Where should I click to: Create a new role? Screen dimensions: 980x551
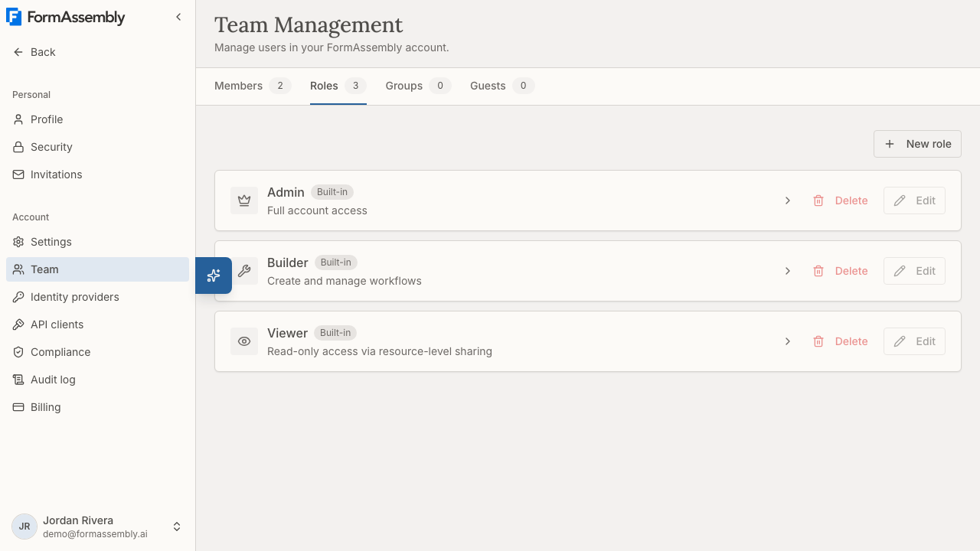[x=917, y=144]
